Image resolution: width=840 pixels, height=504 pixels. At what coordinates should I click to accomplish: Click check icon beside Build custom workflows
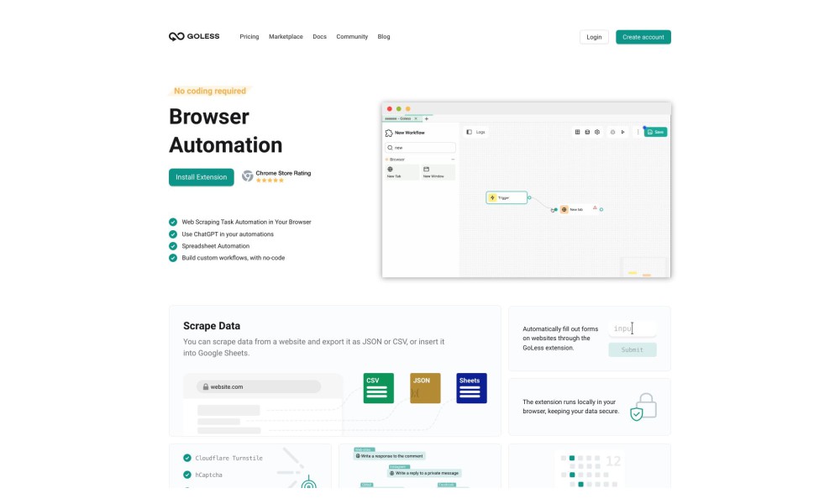(x=173, y=258)
